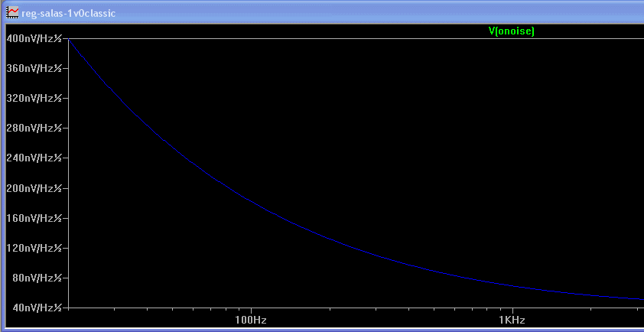Click the 280nV/Hz½ axis label
The width and height of the screenshot is (644, 332).
point(34,129)
